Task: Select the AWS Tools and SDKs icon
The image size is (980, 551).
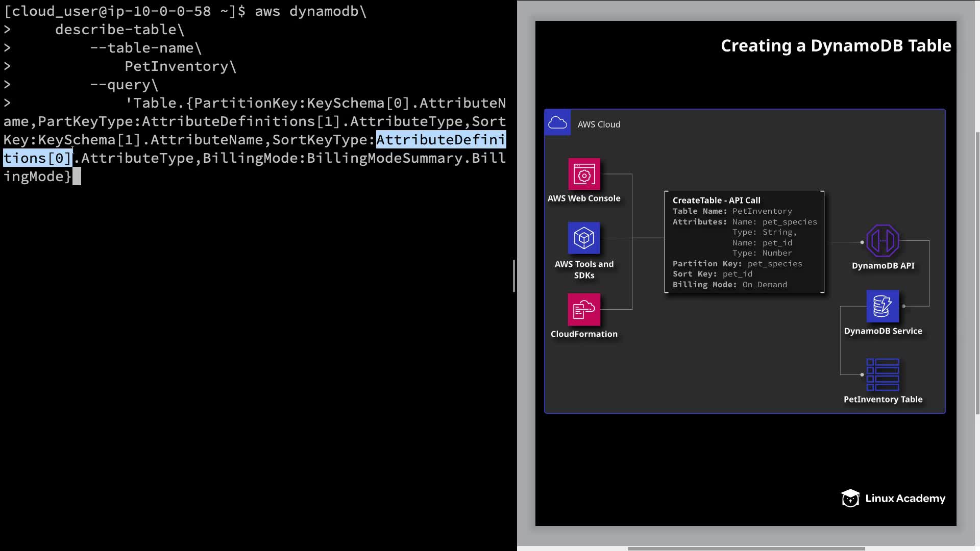Action: [x=584, y=238]
